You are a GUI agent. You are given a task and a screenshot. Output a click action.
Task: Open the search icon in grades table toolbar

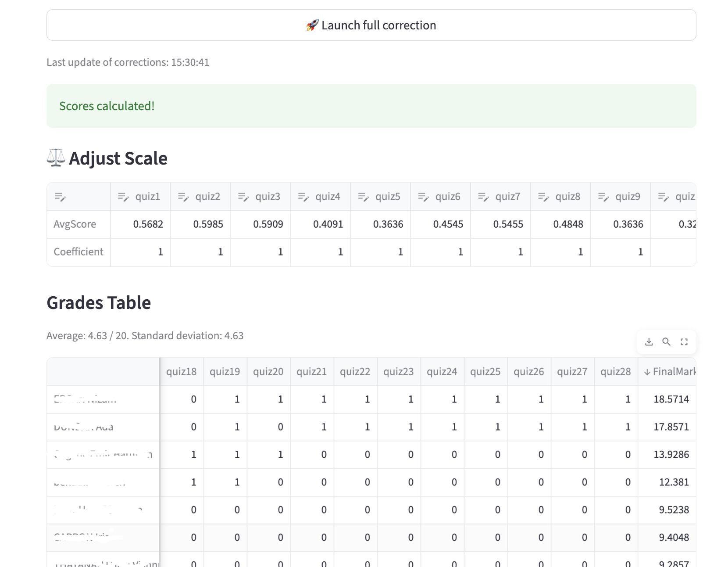tap(666, 342)
